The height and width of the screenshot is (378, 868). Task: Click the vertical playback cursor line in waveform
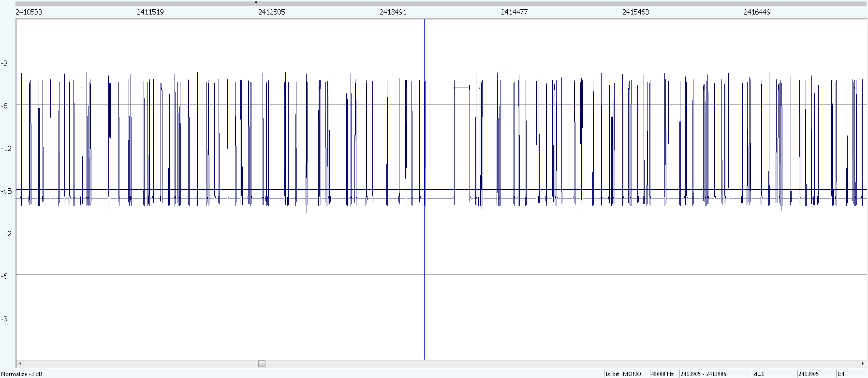pyautogui.click(x=425, y=190)
